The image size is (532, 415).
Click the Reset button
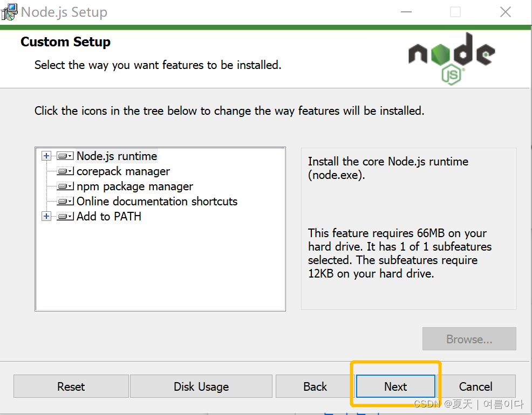tap(71, 386)
